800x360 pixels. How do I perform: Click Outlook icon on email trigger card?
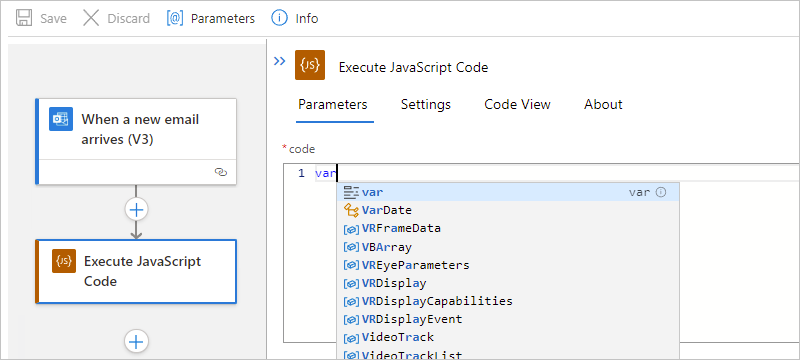click(61, 119)
